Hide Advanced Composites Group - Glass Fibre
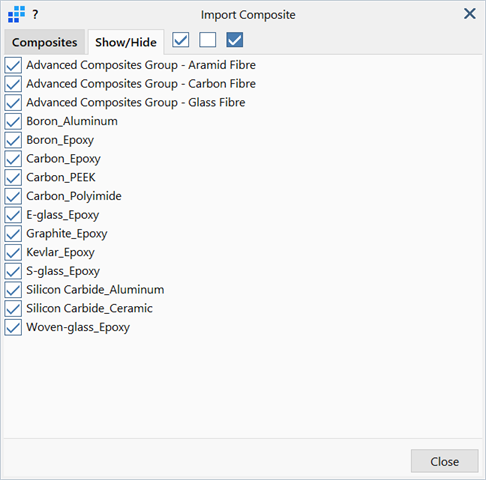Viewport: 486px width, 480px height. coord(13,102)
